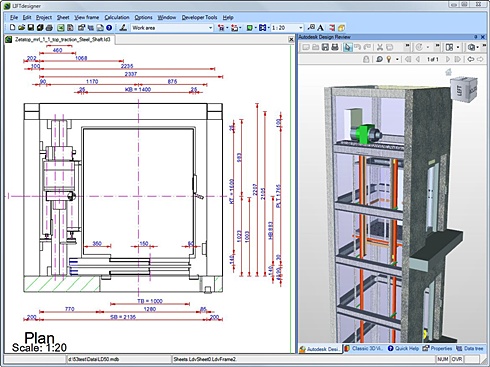Expand toolbar overflow chevron after Cut/Copy icons
Image resolution: width=490 pixels, height=367 pixels.
[407, 47]
